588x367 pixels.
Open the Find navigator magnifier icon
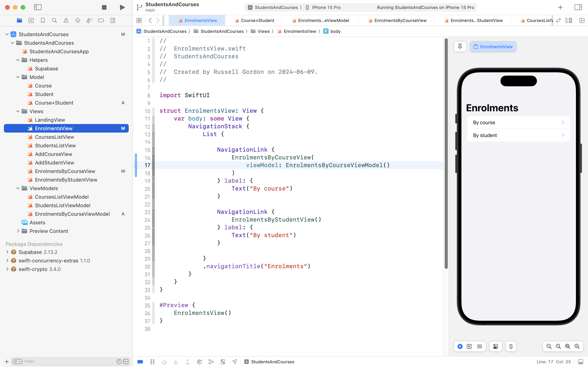pyautogui.click(x=54, y=20)
